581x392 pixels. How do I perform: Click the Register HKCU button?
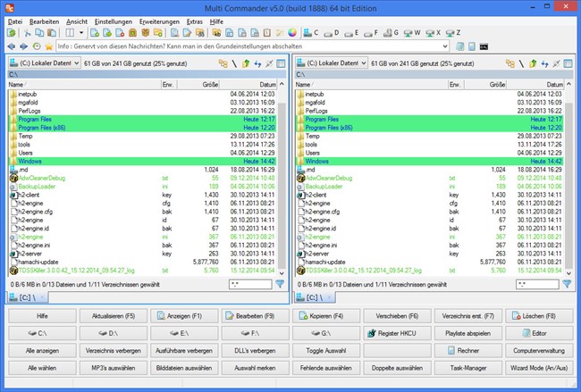coord(397,333)
